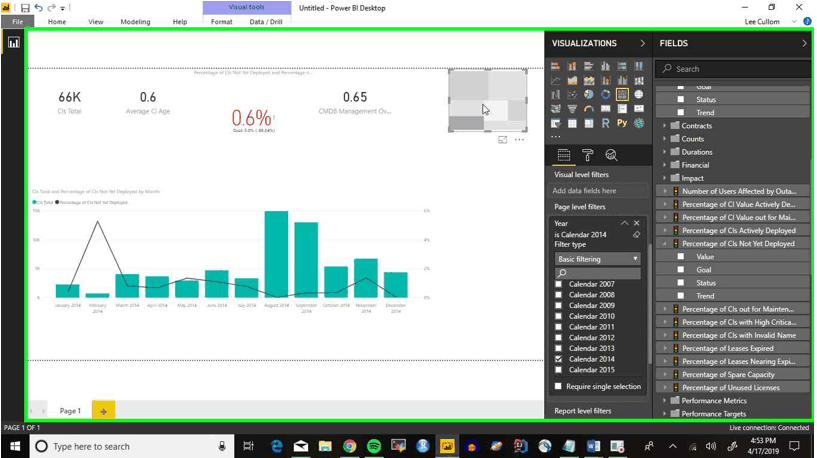Click Add data fields here well
This screenshot has height=458, width=817.
tap(597, 191)
